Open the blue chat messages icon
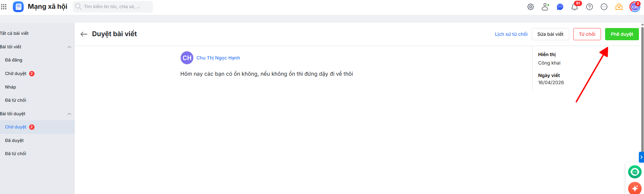This screenshot has width=644, height=194. 560,7
